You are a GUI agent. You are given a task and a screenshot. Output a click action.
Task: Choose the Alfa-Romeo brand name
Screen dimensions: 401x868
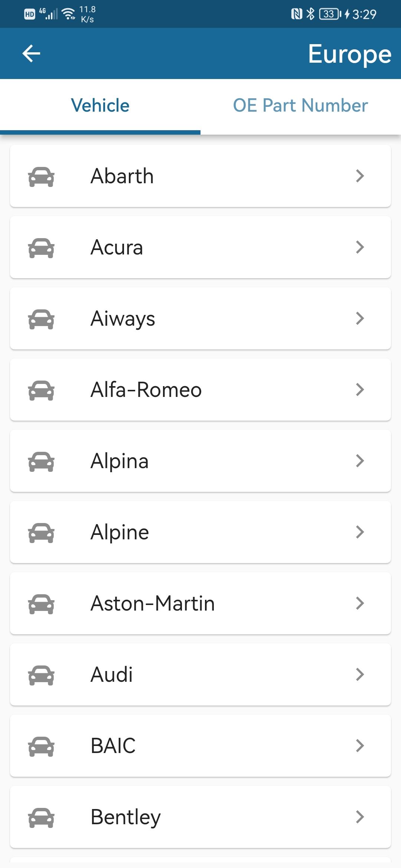click(x=146, y=389)
